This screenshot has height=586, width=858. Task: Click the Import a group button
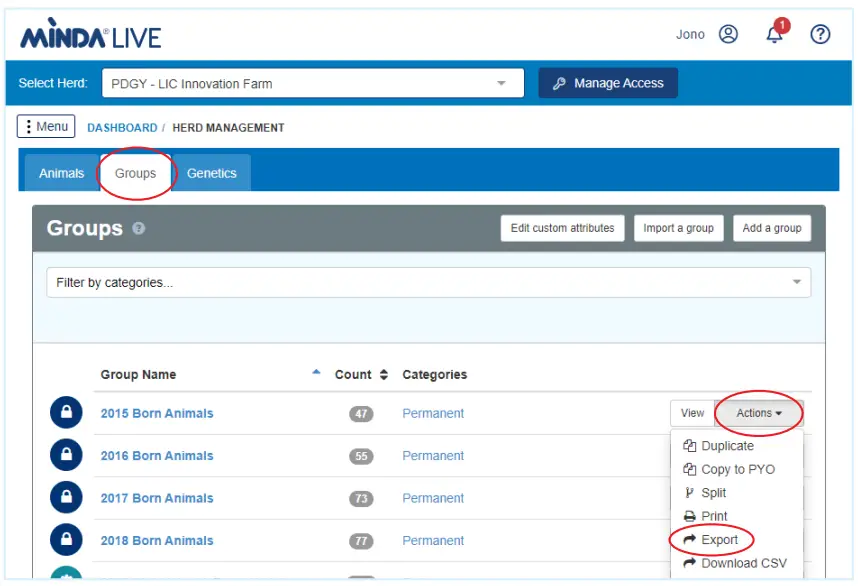(x=679, y=228)
